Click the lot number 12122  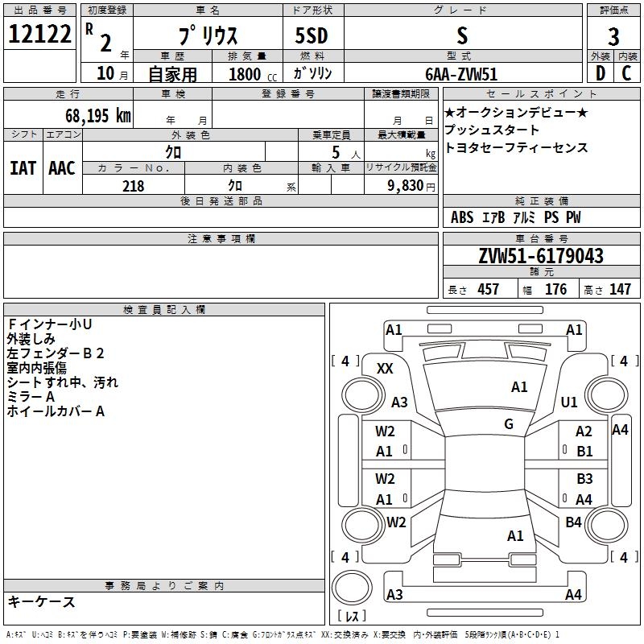39,34
